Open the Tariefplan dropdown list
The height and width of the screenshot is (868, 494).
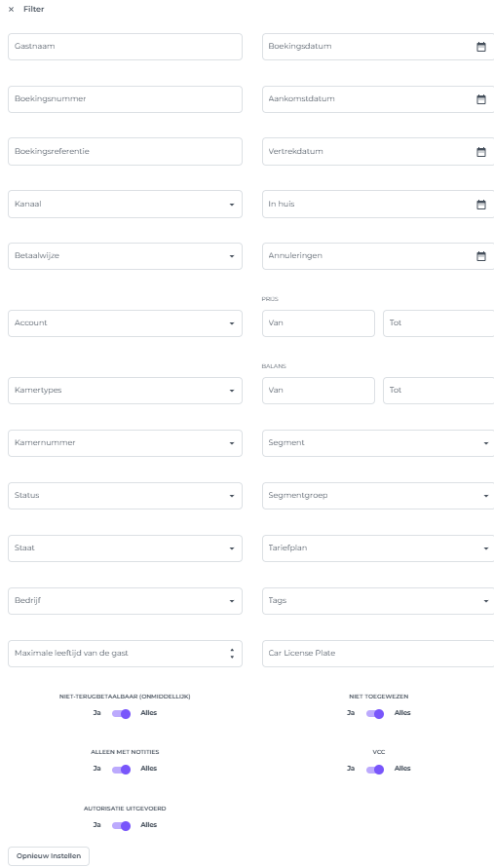click(x=378, y=548)
